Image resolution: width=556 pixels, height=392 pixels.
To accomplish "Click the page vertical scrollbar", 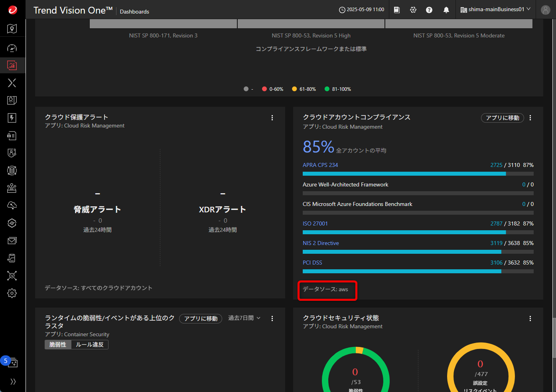I will click(x=554, y=338).
